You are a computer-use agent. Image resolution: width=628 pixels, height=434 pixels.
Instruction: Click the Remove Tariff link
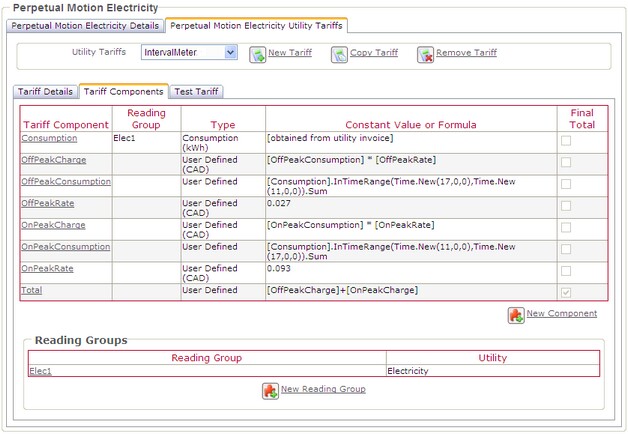click(x=467, y=52)
